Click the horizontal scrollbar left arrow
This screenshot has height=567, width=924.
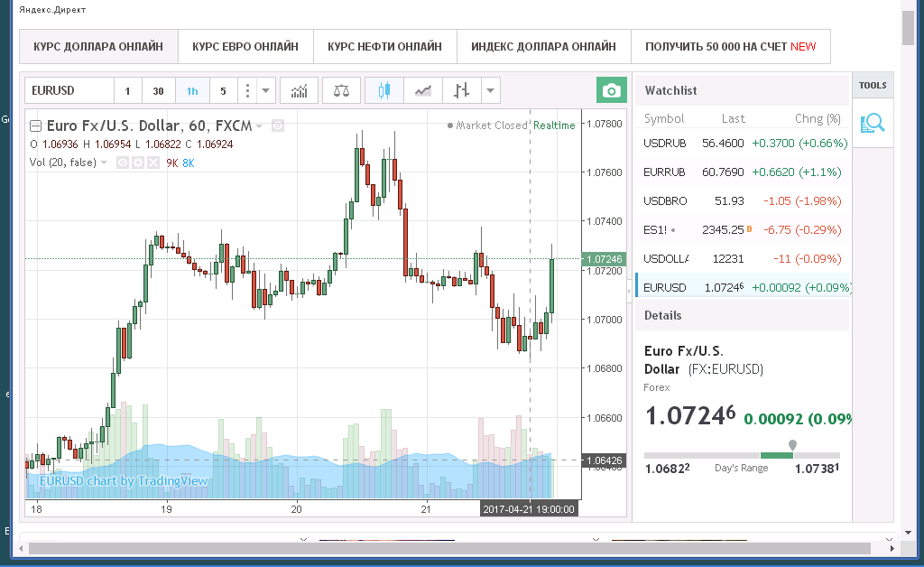click(22, 549)
